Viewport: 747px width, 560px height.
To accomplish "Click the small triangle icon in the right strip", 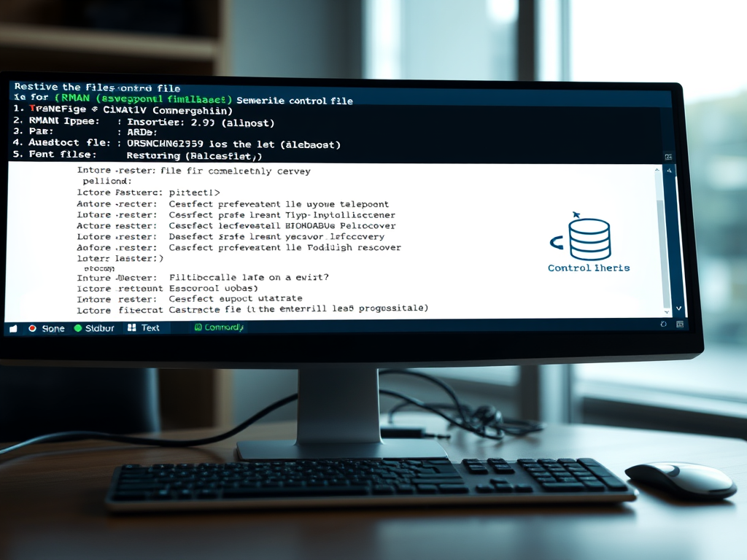I will tap(670, 170).
